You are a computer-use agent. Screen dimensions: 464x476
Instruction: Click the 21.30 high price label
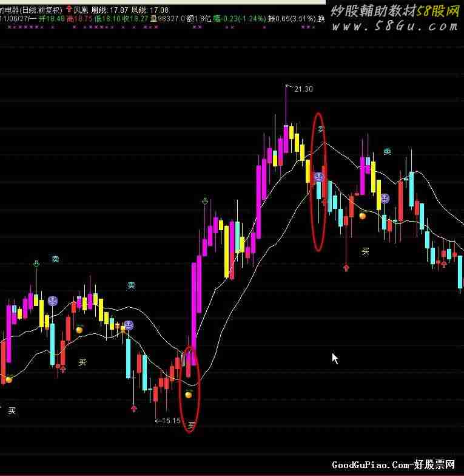(303, 89)
